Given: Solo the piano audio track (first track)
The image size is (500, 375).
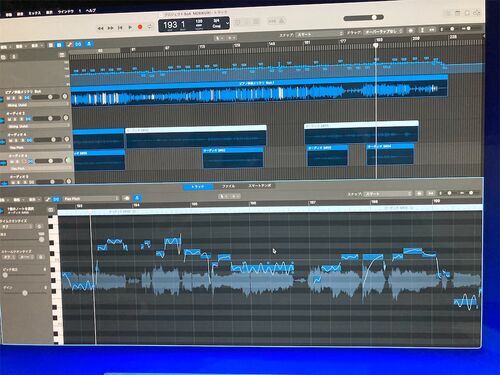Looking at the screenshot, I should 15,98.
